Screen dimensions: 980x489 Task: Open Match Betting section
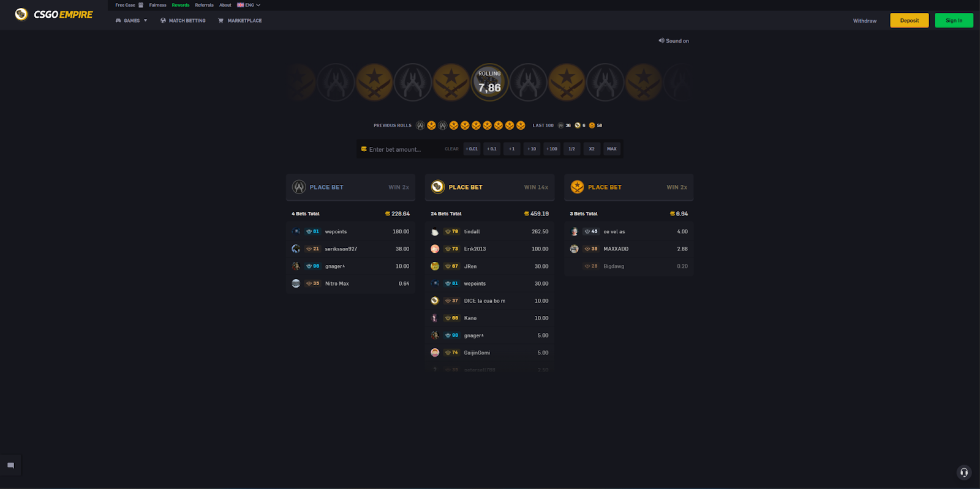coord(183,21)
